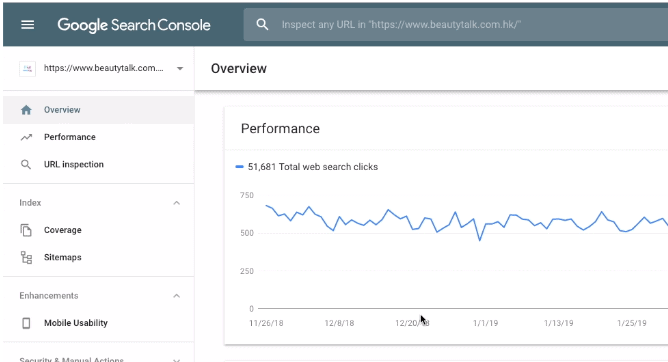Open the Sitemaps page

98,257
